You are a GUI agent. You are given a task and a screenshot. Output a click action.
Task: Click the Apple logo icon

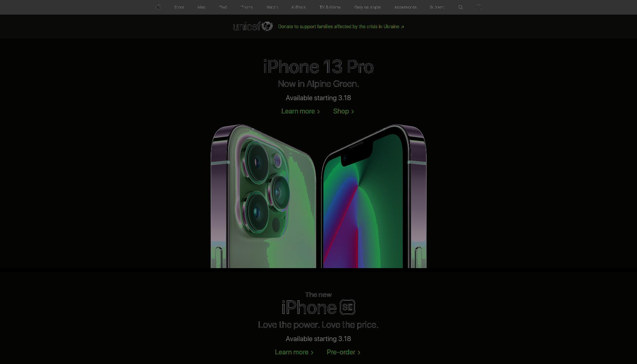coord(158,7)
